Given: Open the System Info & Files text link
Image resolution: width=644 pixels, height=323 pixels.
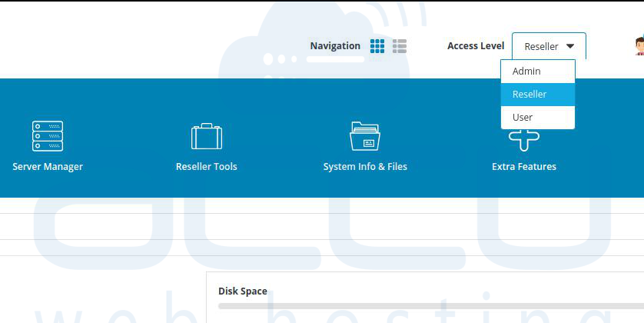Looking at the screenshot, I should click(x=365, y=166).
